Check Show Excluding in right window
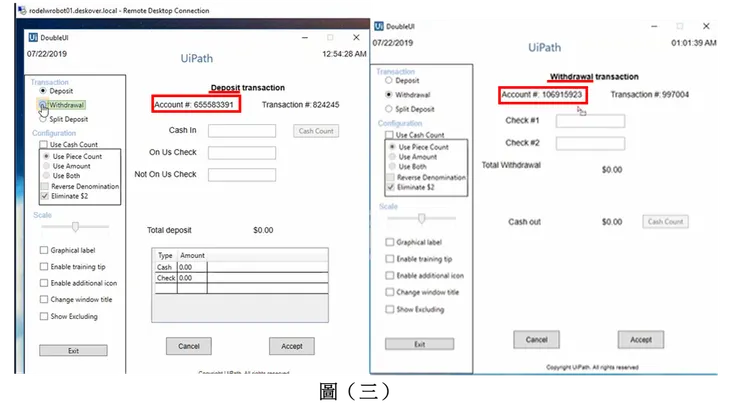The height and width of the screenshot is (415, 740). pos(390,309)
